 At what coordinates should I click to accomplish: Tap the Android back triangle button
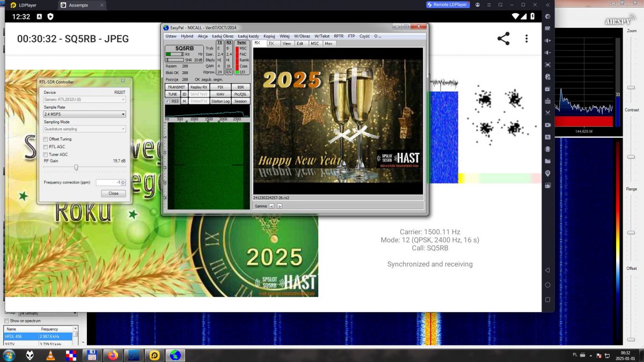pyautogui.click(x=547, y=270)
